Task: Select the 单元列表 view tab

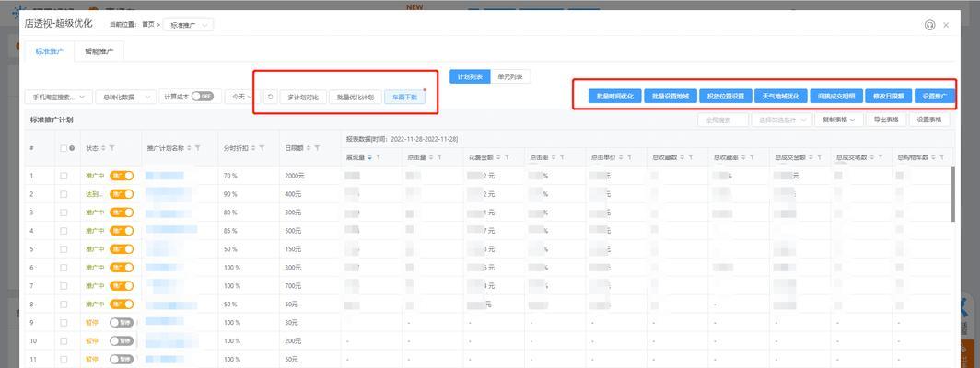Action: [510, 77]
